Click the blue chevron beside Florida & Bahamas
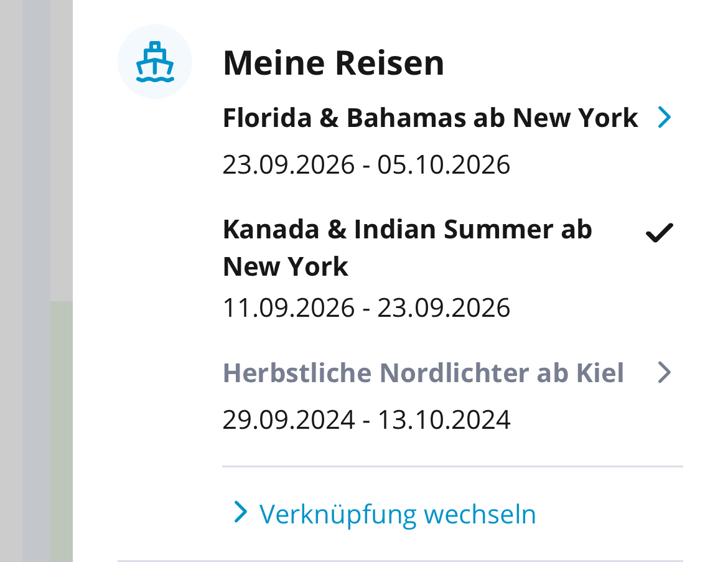This screenshot has width=728, height=562. [665, 117]
